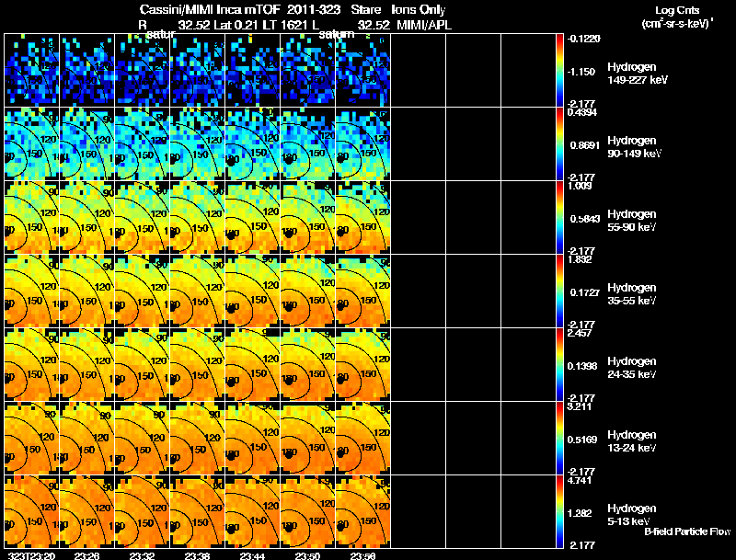Image resolution: width=736 pixels, height=560 pixels.
Task: Click the "Hydrogen 13-24 keV" row label
Action: [x=632, y=441]
